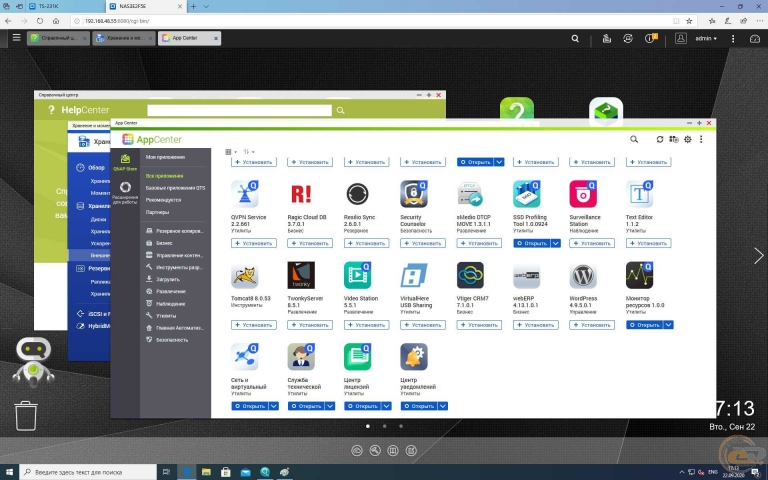The height and width of the screenshot is (480, 768).
Task: Open the QTS main menu hamburger icon
Action: (17, 37)
